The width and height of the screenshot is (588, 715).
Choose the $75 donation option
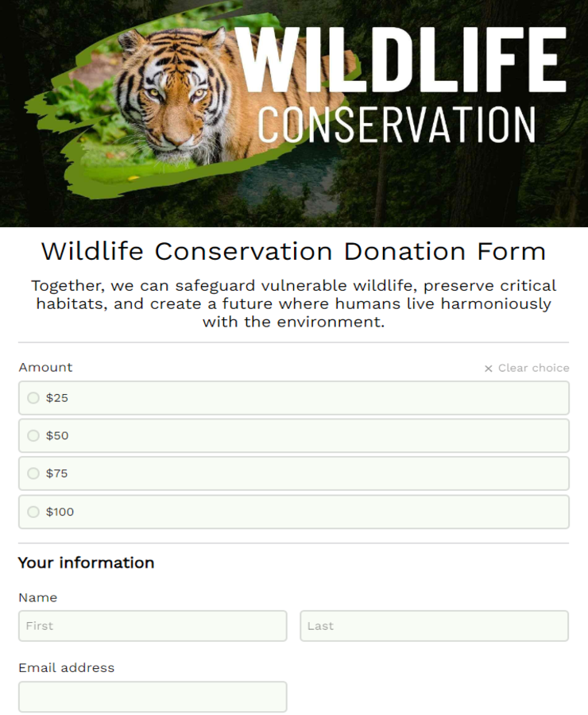294,473
